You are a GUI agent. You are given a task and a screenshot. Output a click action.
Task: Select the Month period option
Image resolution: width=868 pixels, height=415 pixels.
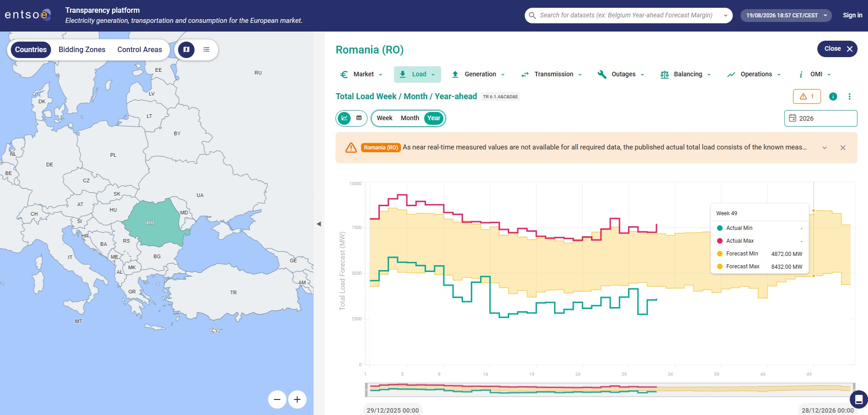(x=410, y=118)
